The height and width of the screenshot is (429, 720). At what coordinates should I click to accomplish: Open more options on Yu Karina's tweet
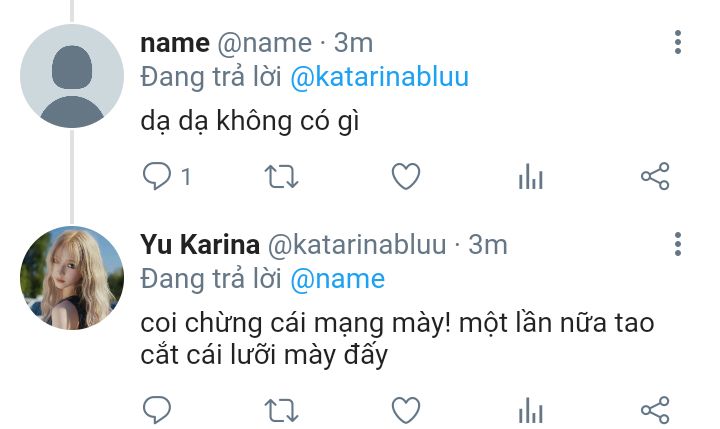(x=678, y=244)
